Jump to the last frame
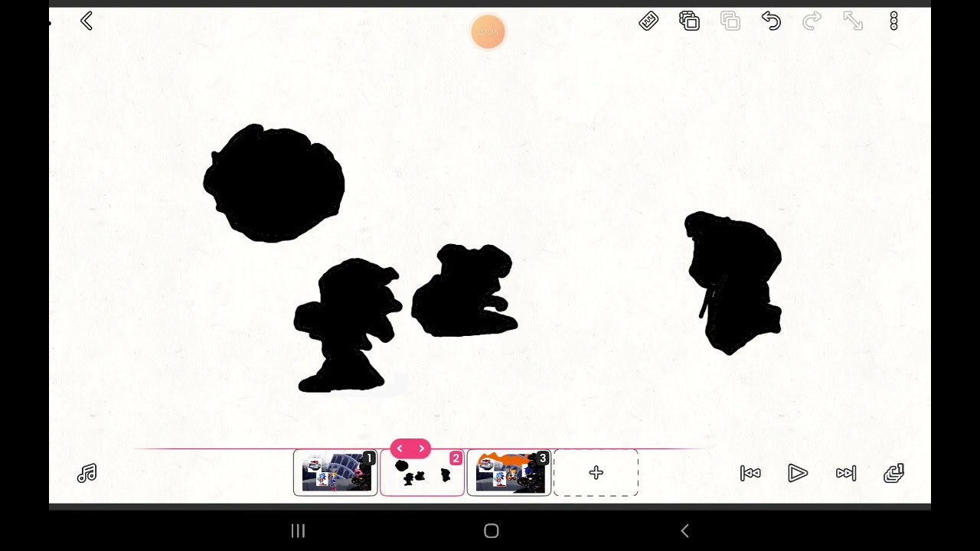The image size is (980, 551). click(846, 474)
